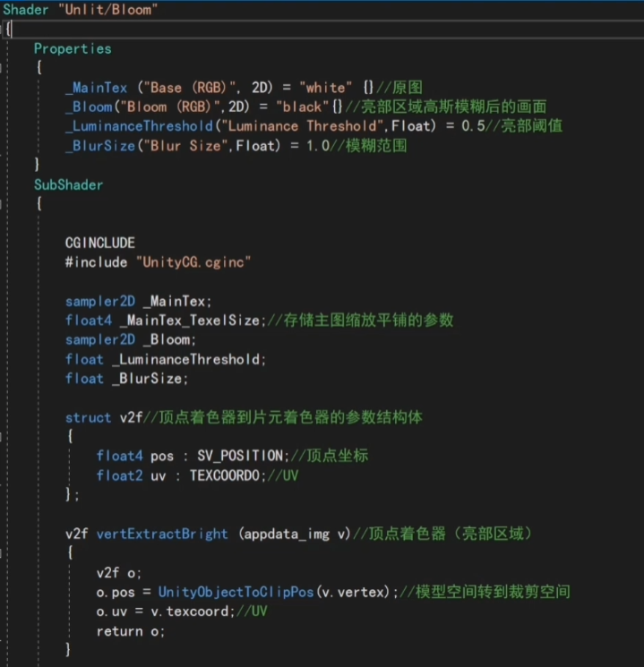The height and width of the screenshot is (667, 644).
Task: Click the Properties keyword
Action: pos(73,49)
